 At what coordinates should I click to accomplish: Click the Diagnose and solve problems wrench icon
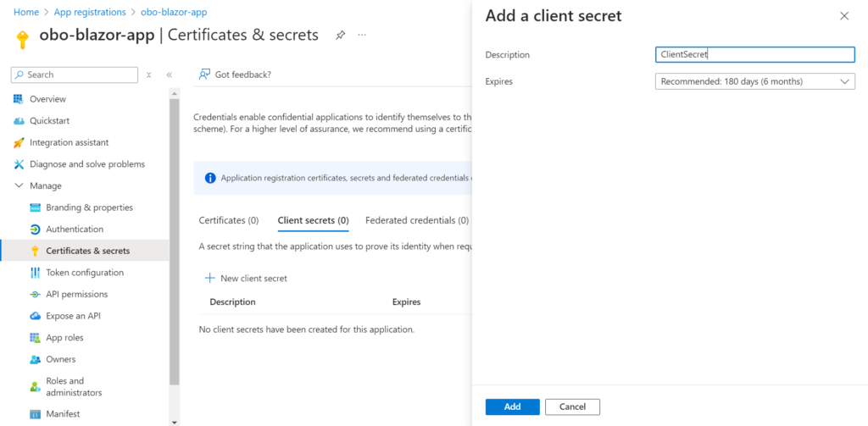[x=19, y=164]
